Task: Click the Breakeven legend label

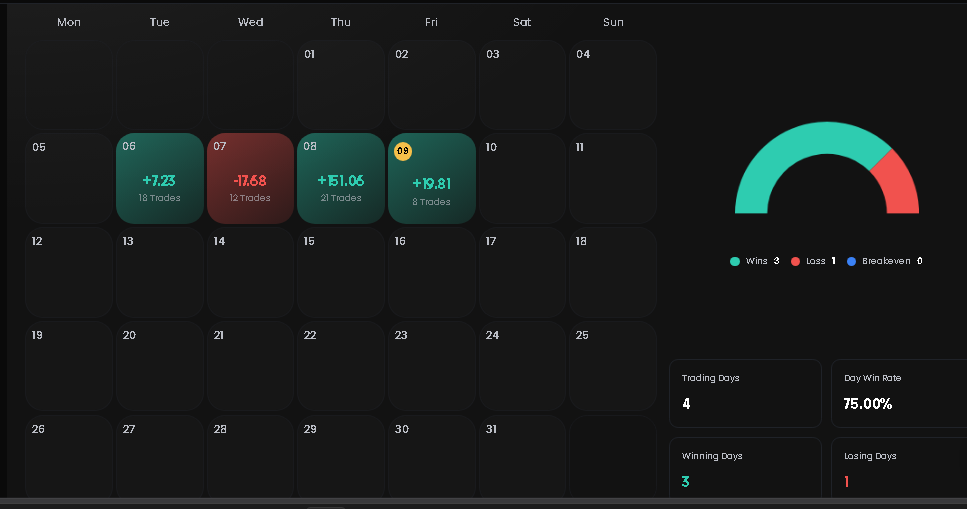Action: (x=886, y=261)
